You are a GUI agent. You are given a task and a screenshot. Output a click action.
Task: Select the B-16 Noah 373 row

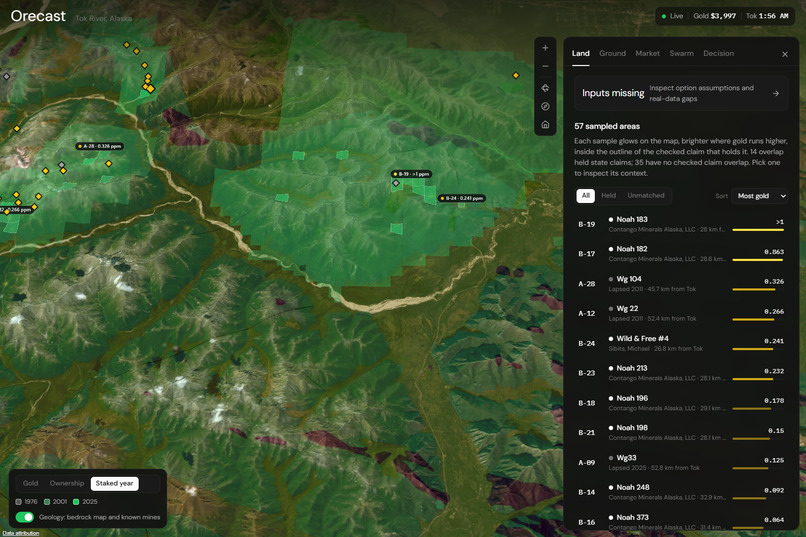point(681,521)
